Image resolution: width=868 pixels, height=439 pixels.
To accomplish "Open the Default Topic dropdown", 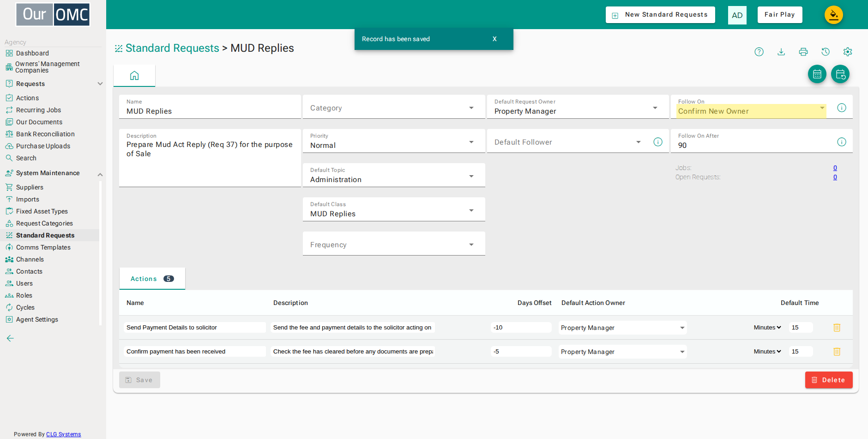I will pos(394,176).
